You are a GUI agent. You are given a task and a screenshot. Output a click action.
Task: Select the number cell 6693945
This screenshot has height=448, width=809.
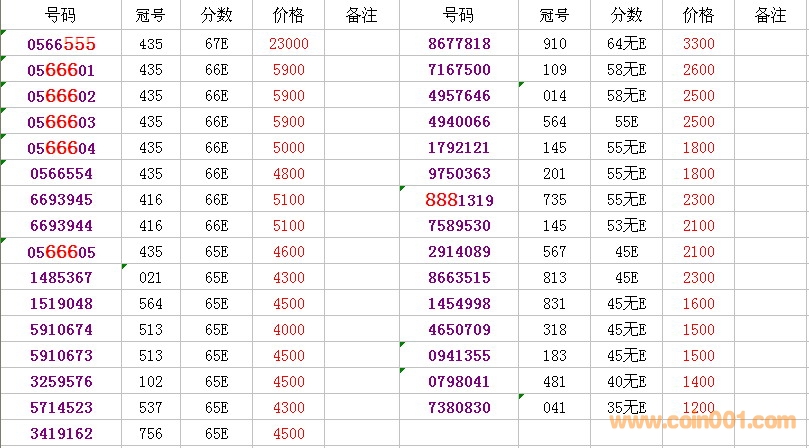(61, 200)
